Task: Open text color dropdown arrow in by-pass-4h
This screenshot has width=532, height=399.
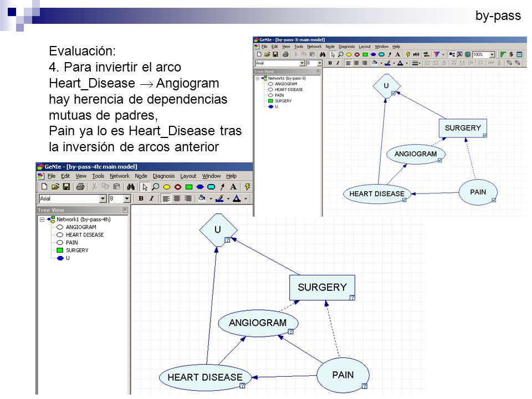Action: (x=245, y=199)
